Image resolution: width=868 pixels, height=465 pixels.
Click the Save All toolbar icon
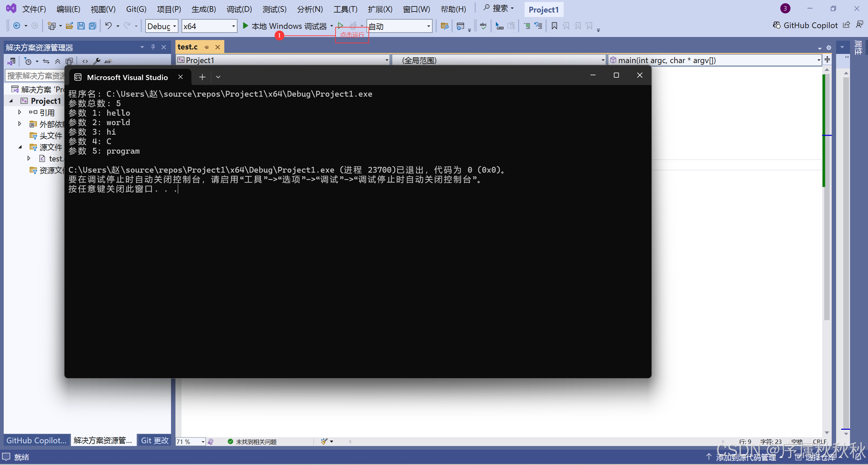[93, 26]
